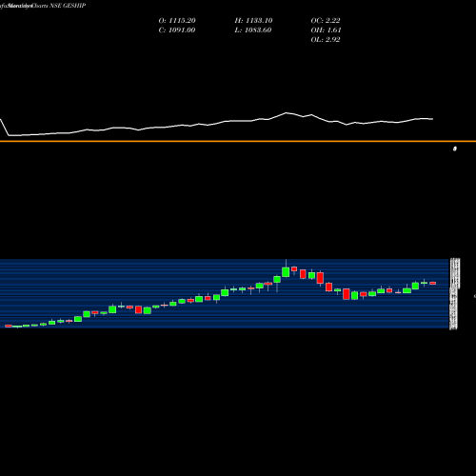Viewport: 476px width, 476px height.
Task: Click the open price value O: 1115.20
Action: [x=177, y=21]
